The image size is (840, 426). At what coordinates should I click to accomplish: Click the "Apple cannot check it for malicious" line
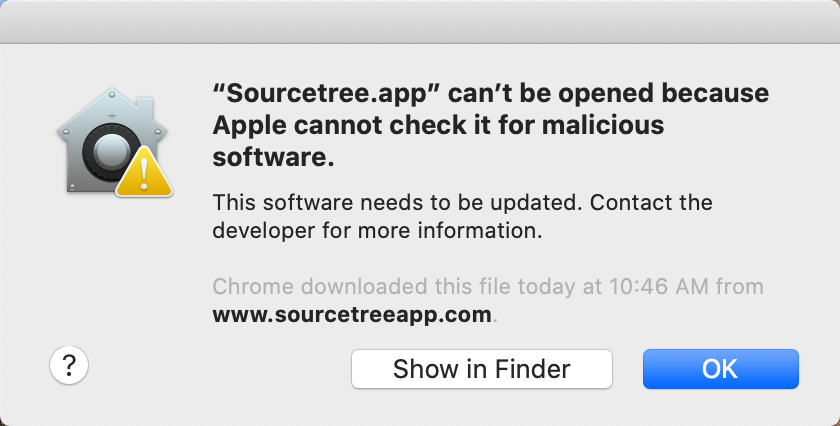(x=438, y=125)
